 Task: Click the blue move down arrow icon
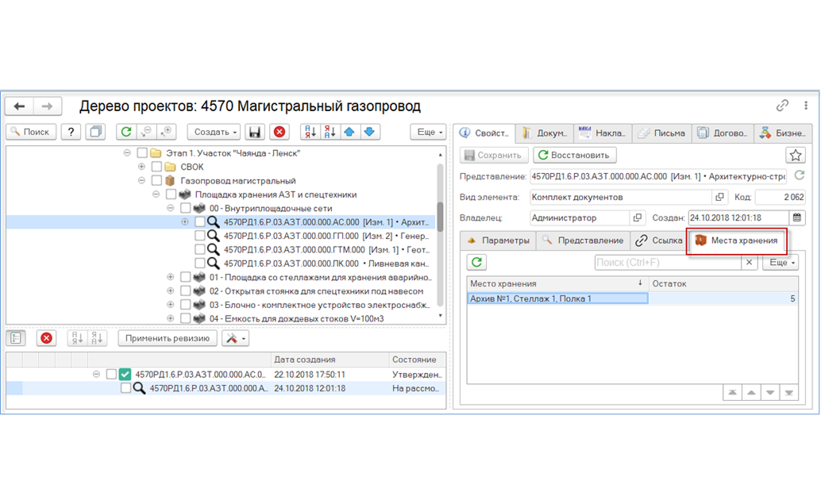pos(369,132)
